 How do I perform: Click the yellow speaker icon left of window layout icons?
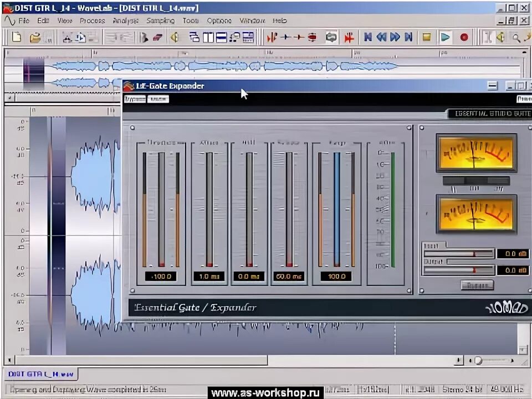click(175, 37)
